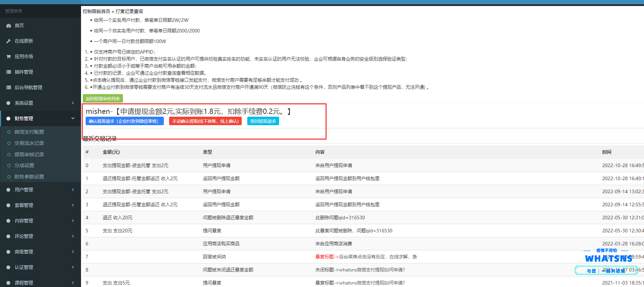Expand the 认证管理 menu chevron
The height and width of the screenshot is (287, 644).
pos(73,267)
